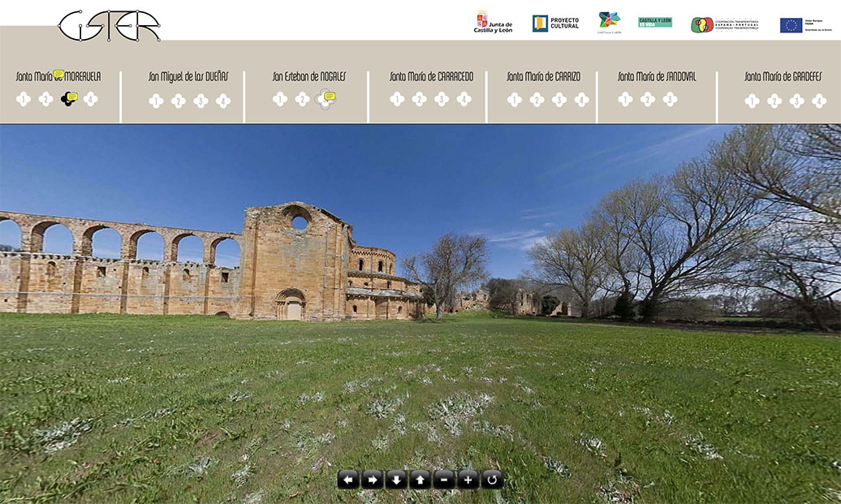The width and height of the screenshot is (841, 504).
Task: Zoom out using the minus button
Action: 444,480
